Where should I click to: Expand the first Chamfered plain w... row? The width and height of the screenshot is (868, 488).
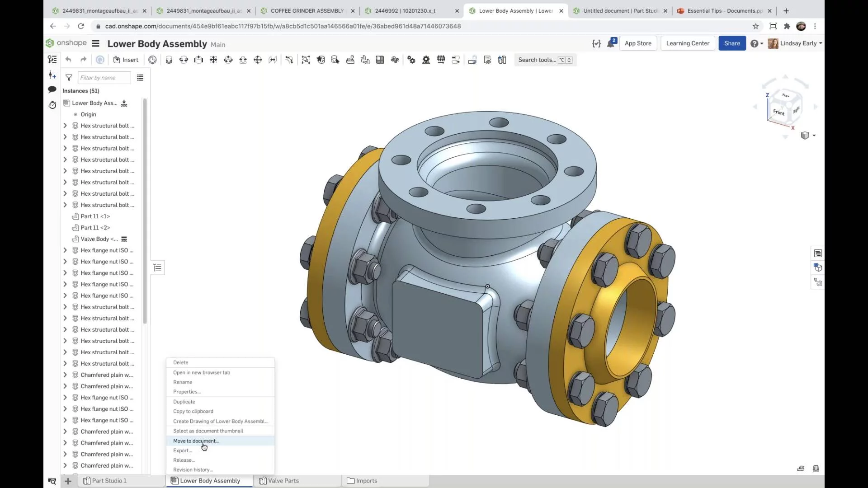tap(65, 375)
